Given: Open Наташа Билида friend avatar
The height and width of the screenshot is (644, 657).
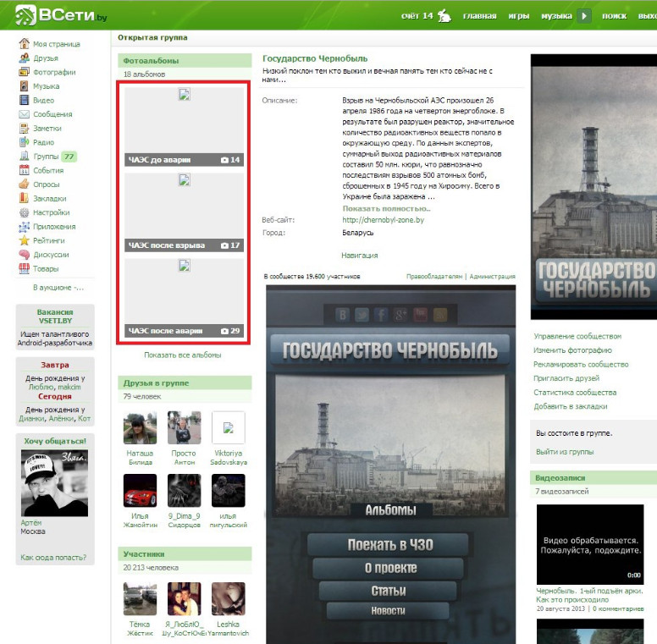Looking at the screenshot, I should tap(140, 428).
